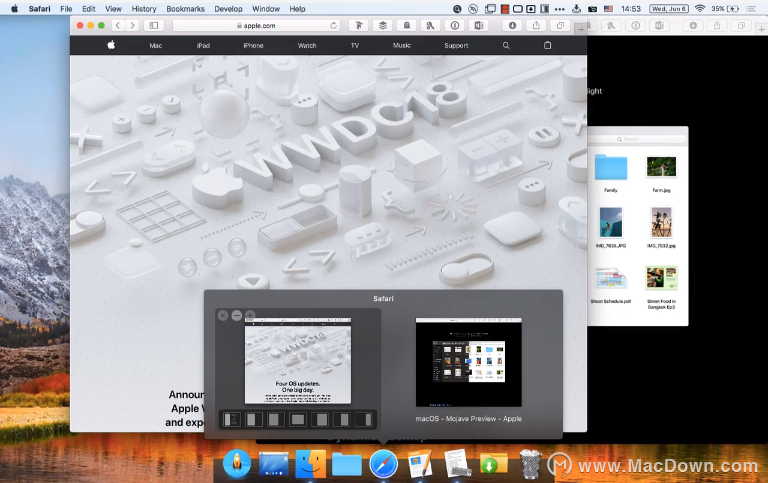The image size is (768, 483).
Task: Open the Share menu in front Safari window
Action: coord(536,25)
